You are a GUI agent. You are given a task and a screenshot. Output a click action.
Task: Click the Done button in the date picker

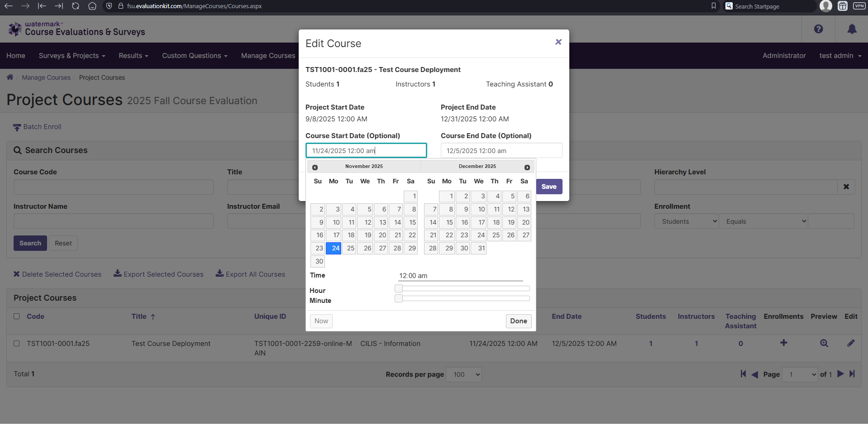pyautogui.click(x=519, y=321)
